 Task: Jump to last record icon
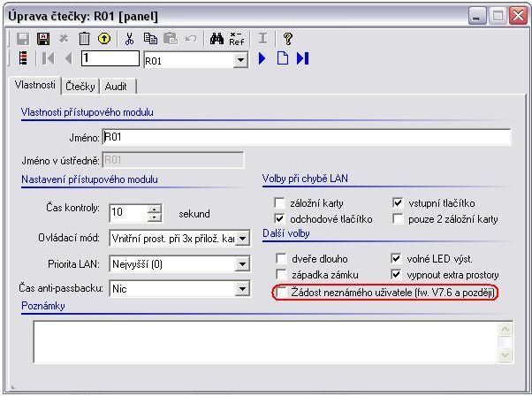point(302,59)
